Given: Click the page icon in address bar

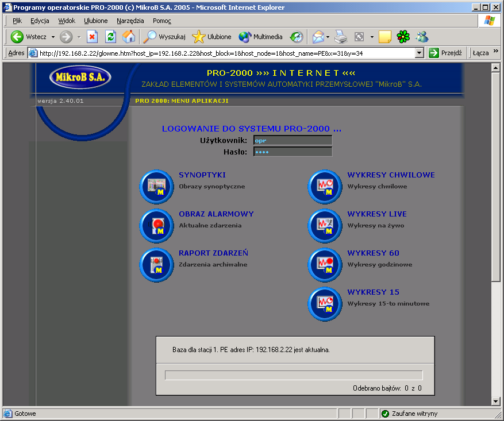Looking at the screenshot, I should (33, 53).
